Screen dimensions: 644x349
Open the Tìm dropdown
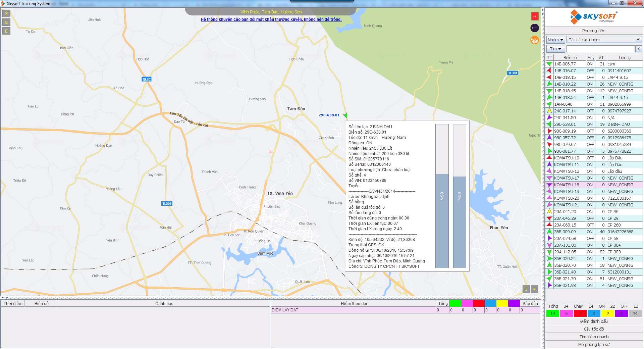coord(555,49)
